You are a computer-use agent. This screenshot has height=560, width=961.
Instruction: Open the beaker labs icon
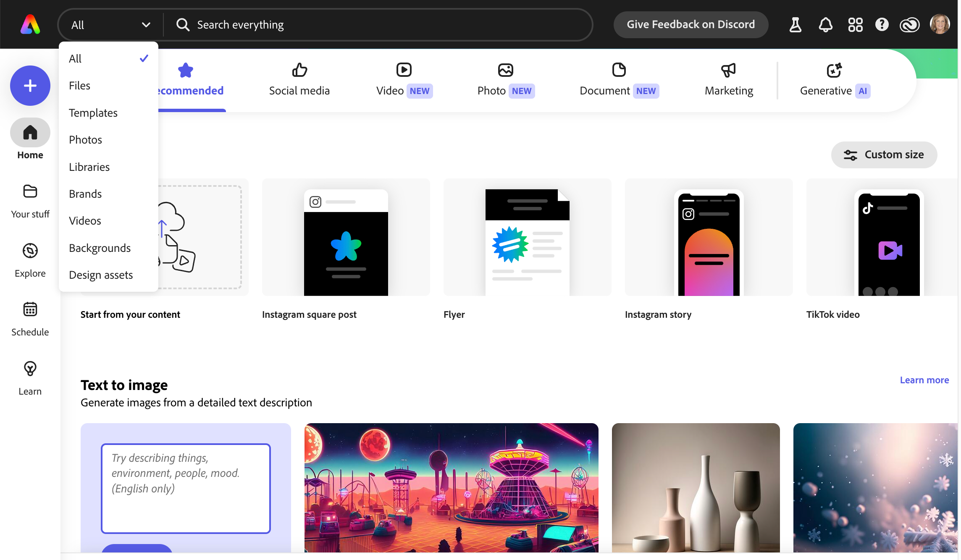(x=795, y=25)
